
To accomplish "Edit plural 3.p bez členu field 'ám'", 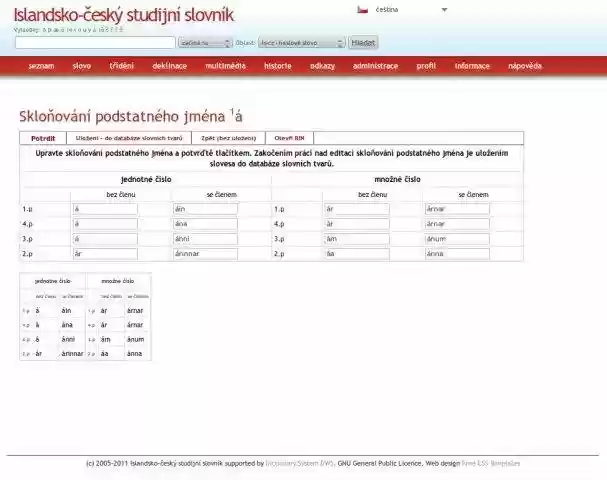I will tap(357, 239).
